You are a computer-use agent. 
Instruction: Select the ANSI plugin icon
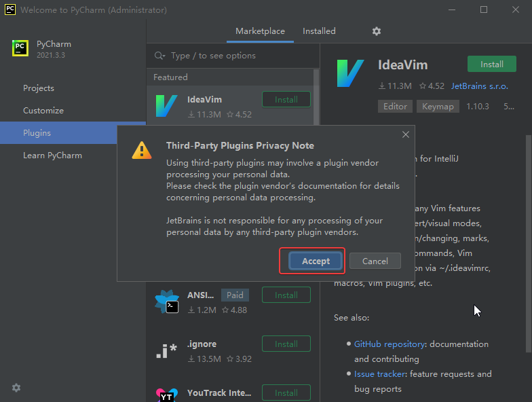167,301
